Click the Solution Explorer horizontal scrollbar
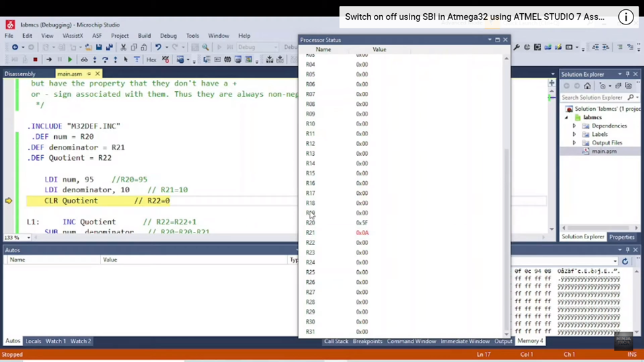The height and width of the screenshot is (362, 644). 600,228
